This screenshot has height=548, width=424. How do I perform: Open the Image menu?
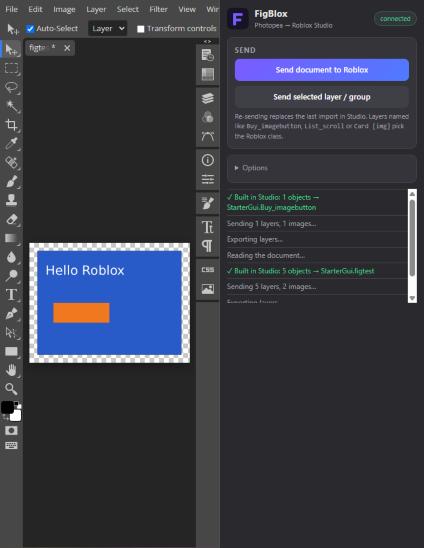(64, 9)
